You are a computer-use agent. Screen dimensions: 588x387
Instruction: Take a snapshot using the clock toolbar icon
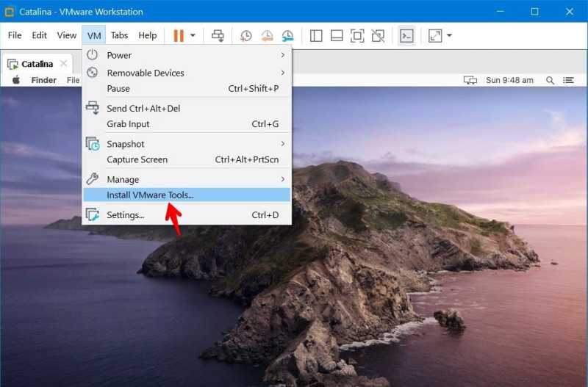(x=246, y=35)
